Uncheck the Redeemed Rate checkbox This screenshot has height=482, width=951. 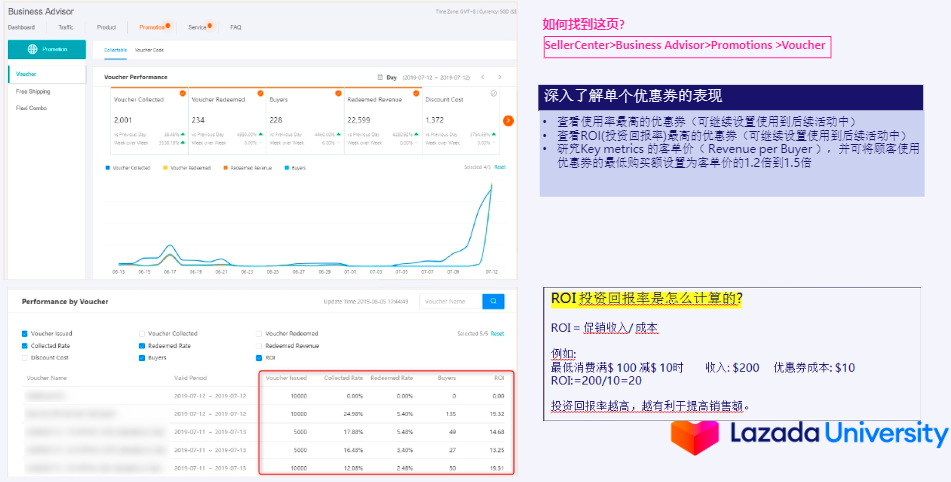coord(142,346)
